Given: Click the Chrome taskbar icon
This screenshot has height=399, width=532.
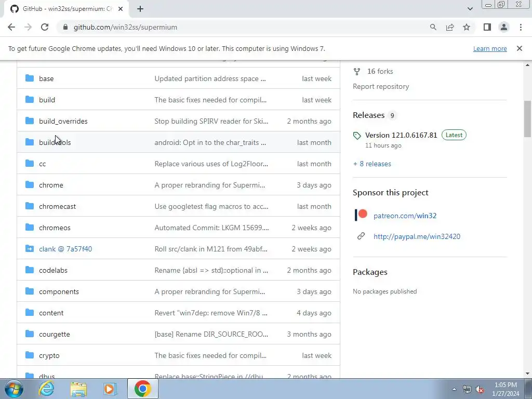Looking at the screenshot, I should pos(142,389).
